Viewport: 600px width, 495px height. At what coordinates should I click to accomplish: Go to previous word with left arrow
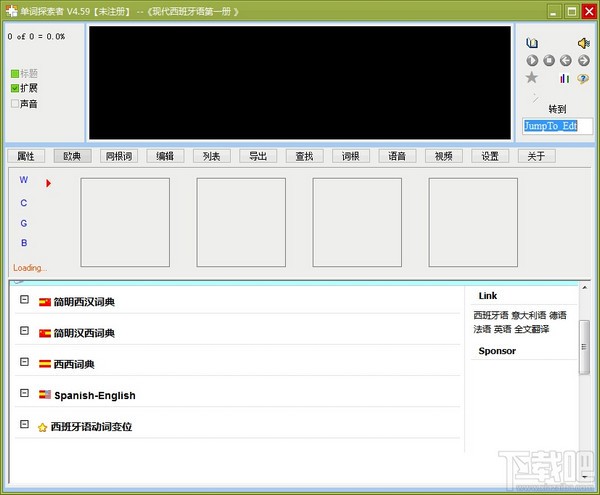coord(567,60)
